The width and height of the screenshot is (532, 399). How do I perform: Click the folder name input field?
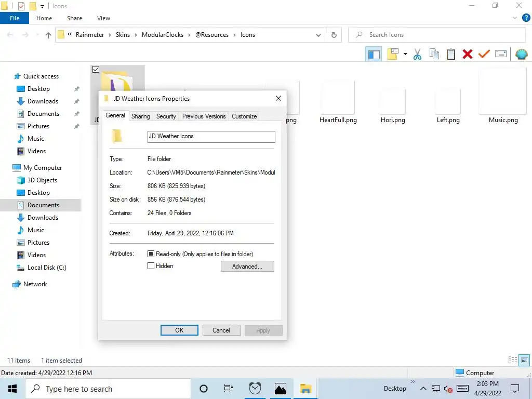211,137
